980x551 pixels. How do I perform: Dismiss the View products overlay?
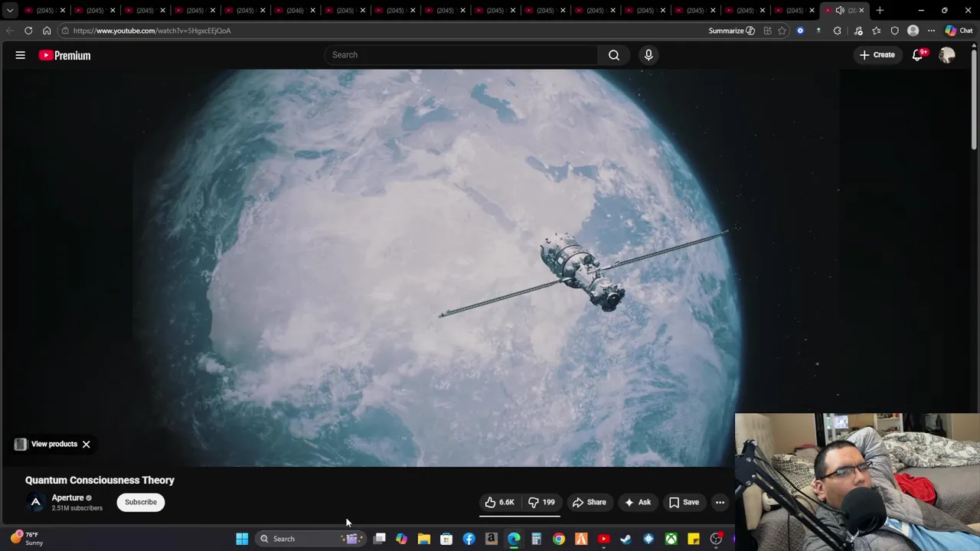tap(86, 444)
